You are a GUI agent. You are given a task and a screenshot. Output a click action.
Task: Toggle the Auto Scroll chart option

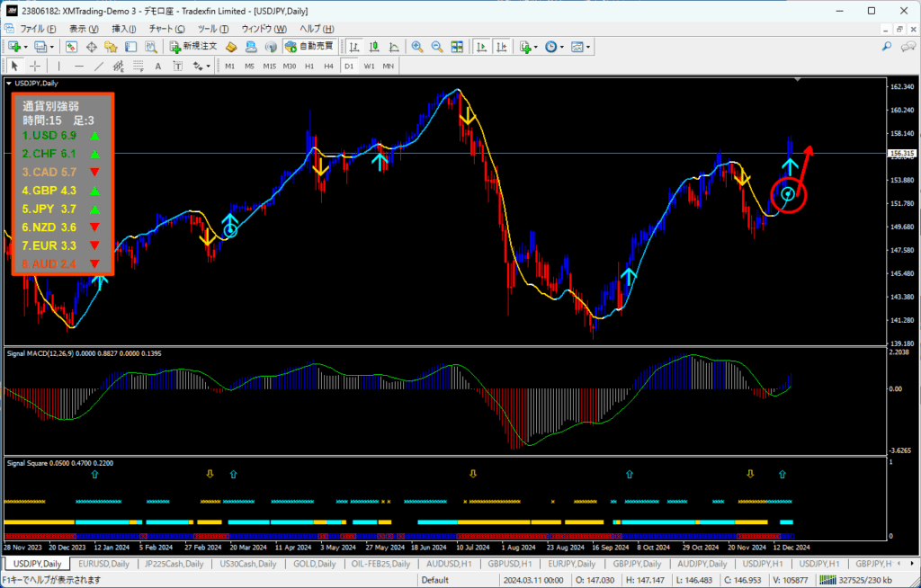tap(482, 47)
